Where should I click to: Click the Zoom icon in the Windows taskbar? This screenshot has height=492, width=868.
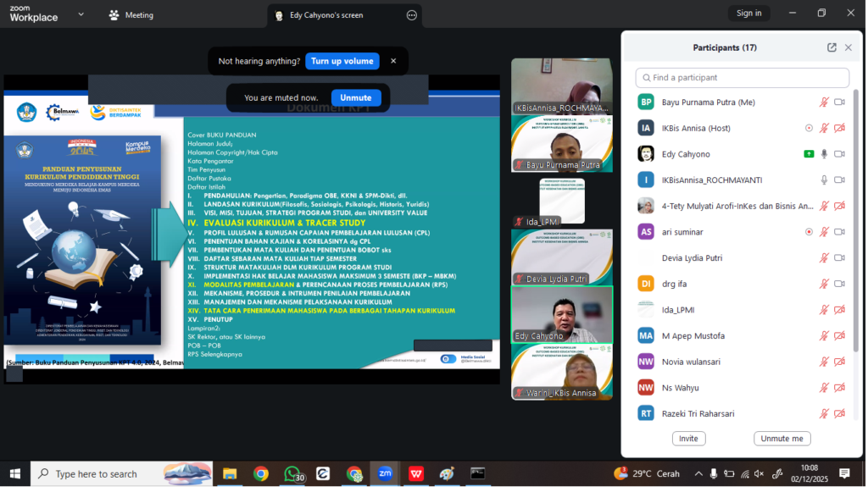coord(385,474)
